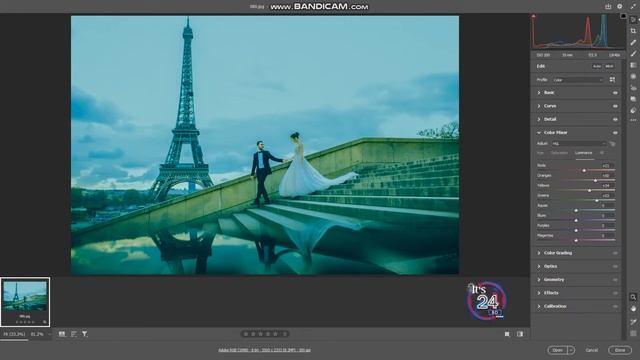This screenshot has width=640, height=360.
Task: Select the Hand tool
Action: [x=633, y=309]
